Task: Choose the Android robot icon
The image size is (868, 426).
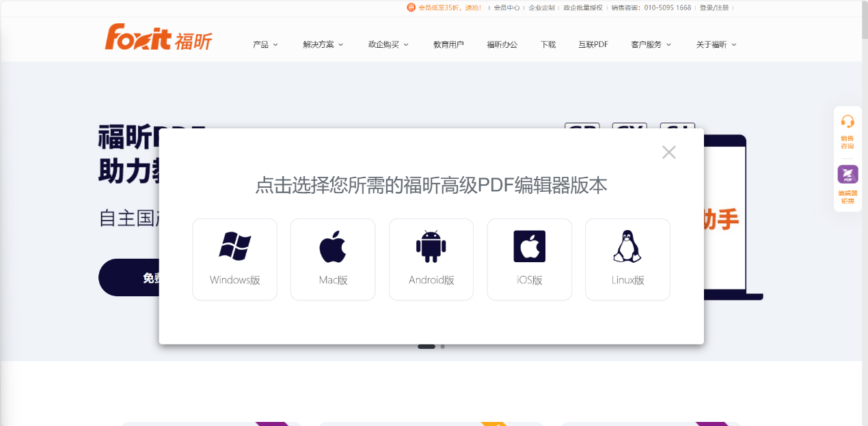Action: 431,246
